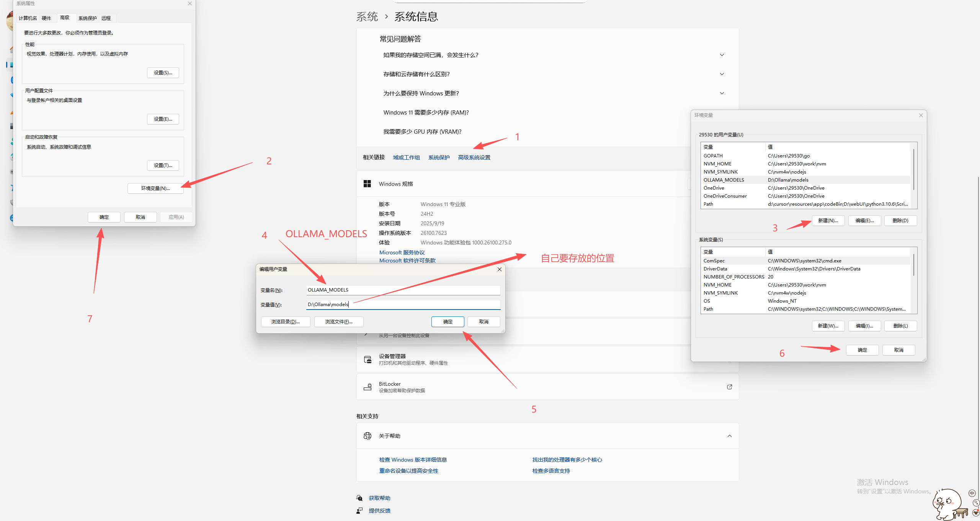The image size is (980, 521).
Task: Open the 高级系统设置 link
Action: click(x=474, y=157)
